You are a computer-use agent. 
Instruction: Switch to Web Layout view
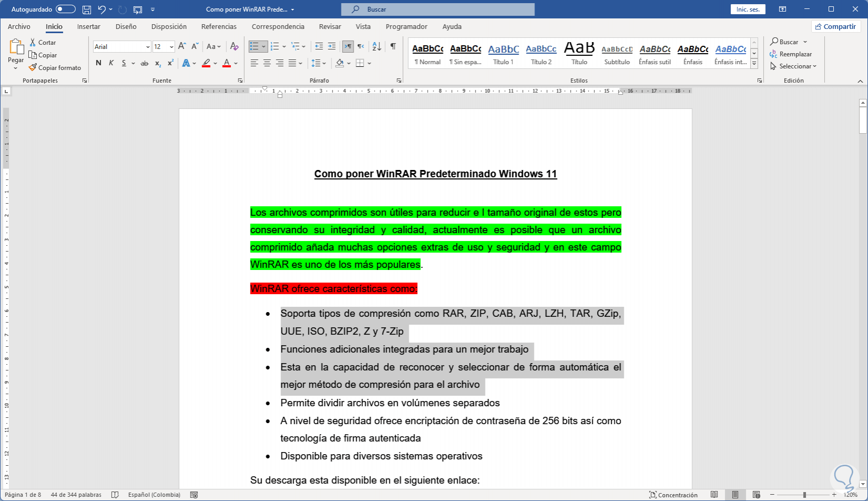pos(756,495)
